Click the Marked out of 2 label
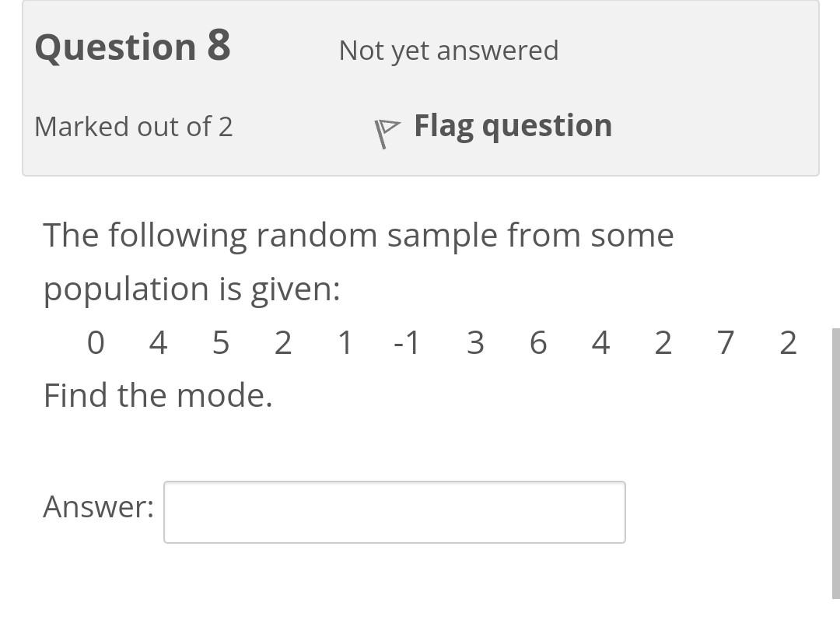840x634 pixels. (x=134, y=126)
